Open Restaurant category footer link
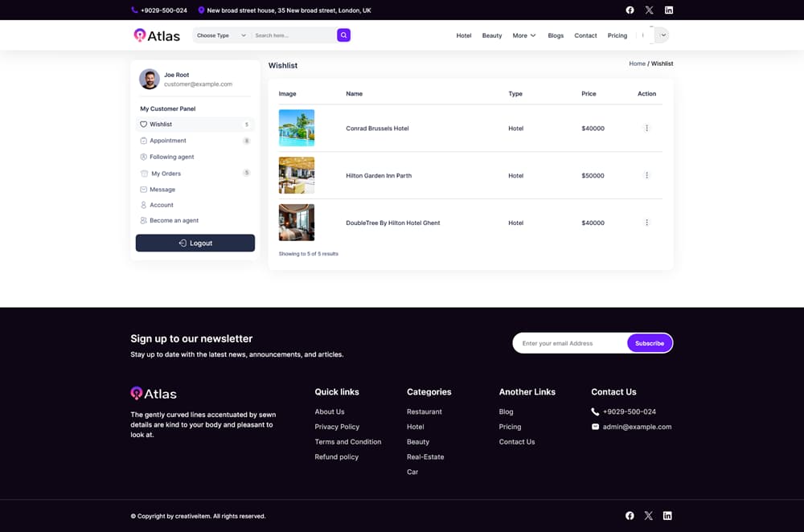Viewport: 804px width, 532px height. [x=424, y=411]
